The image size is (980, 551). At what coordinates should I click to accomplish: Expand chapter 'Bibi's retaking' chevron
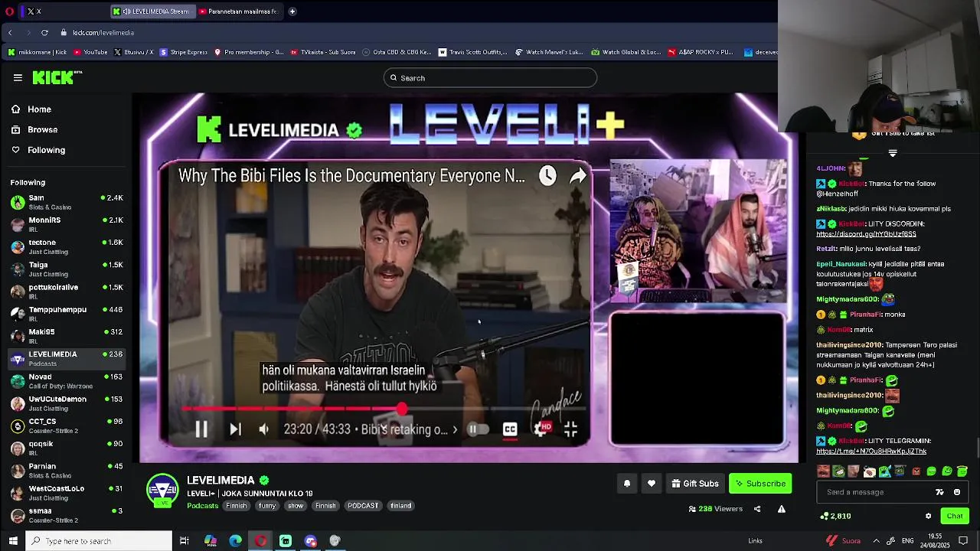[455, 429]
